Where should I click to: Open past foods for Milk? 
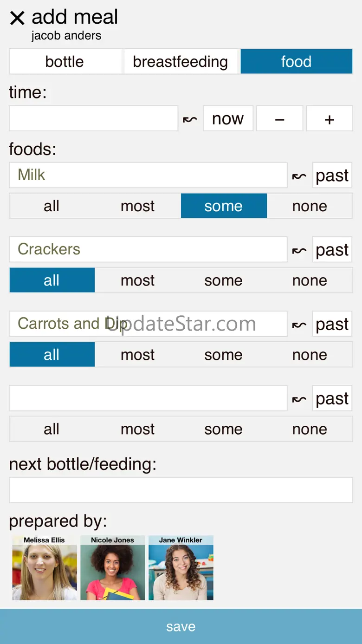(332, 176)
